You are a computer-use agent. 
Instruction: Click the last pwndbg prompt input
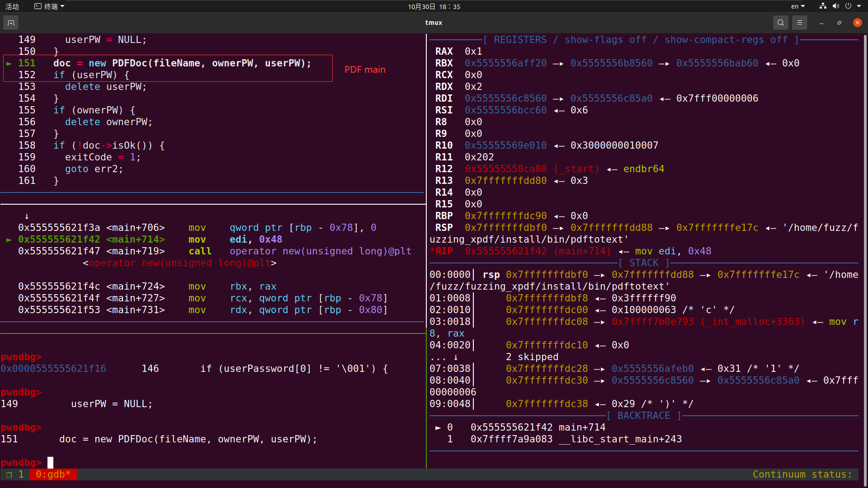coord(50,463)
